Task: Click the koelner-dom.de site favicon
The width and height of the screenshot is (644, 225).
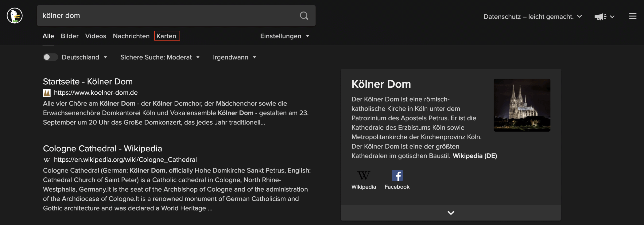Action: (x=47, y=93)
